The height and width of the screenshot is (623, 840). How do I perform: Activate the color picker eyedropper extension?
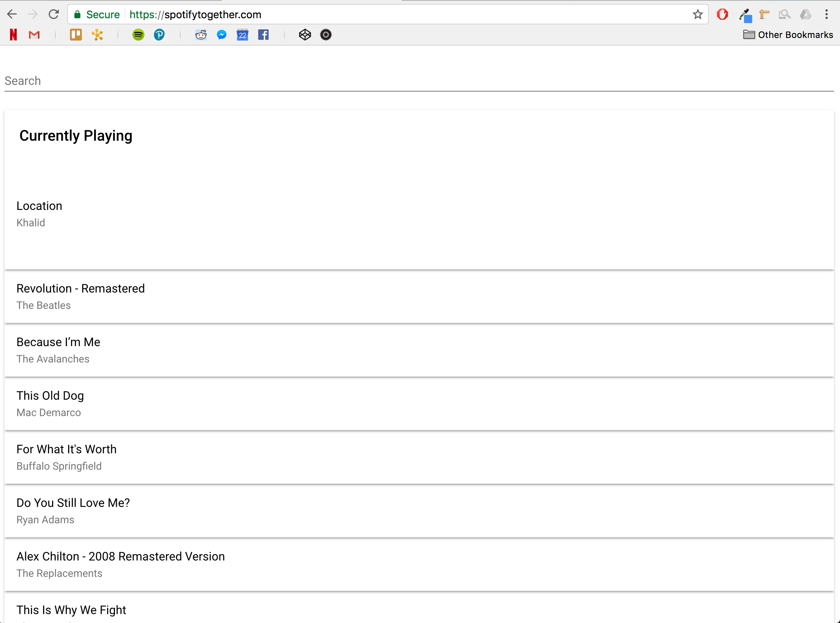(745, 15)
